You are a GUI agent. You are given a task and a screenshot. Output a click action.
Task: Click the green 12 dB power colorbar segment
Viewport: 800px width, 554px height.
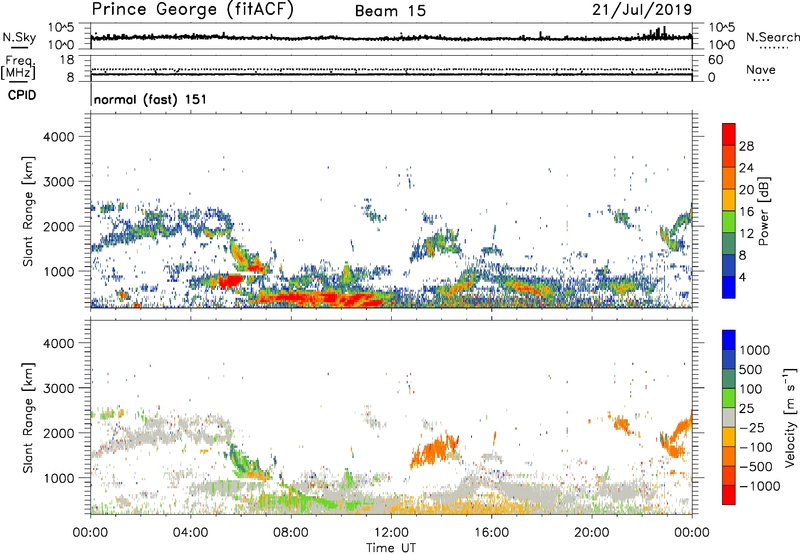pyautogui.click(x=729, y=222)
